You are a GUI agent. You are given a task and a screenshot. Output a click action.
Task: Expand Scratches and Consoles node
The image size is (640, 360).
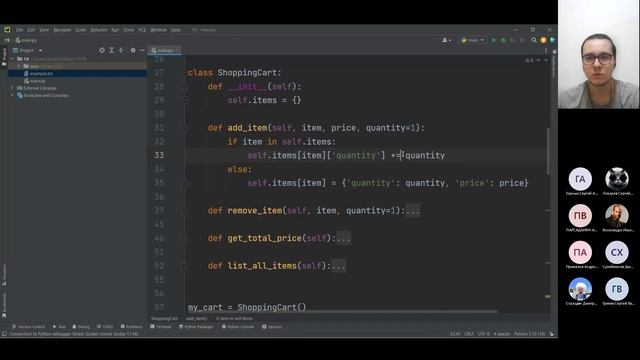(x=12, y=96)
